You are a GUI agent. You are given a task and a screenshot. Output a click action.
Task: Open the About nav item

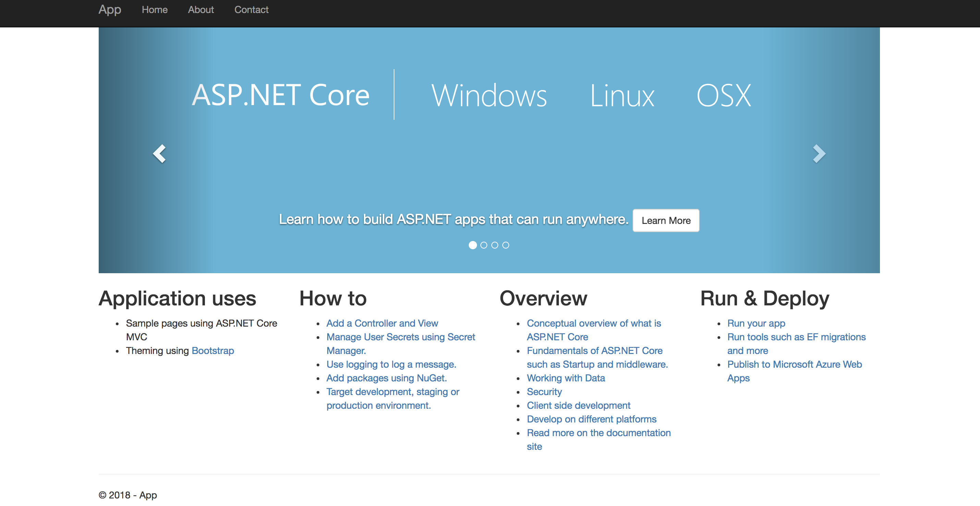(201, 10)
